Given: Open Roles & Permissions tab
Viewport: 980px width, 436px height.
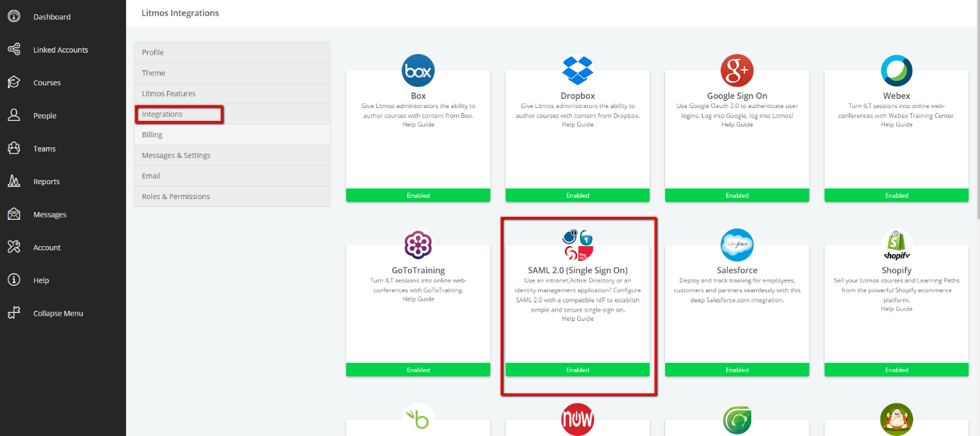Looking at the screenshot, I should (232, 197).
